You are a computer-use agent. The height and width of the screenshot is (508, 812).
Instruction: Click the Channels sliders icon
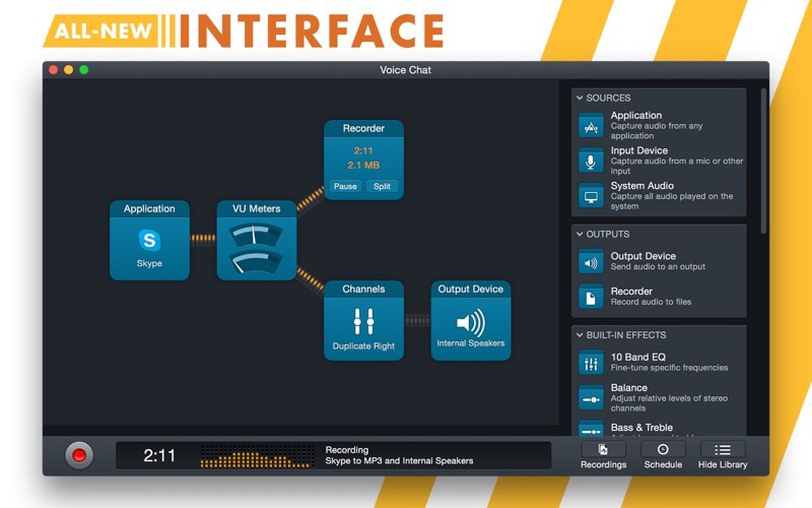[363, 321]
